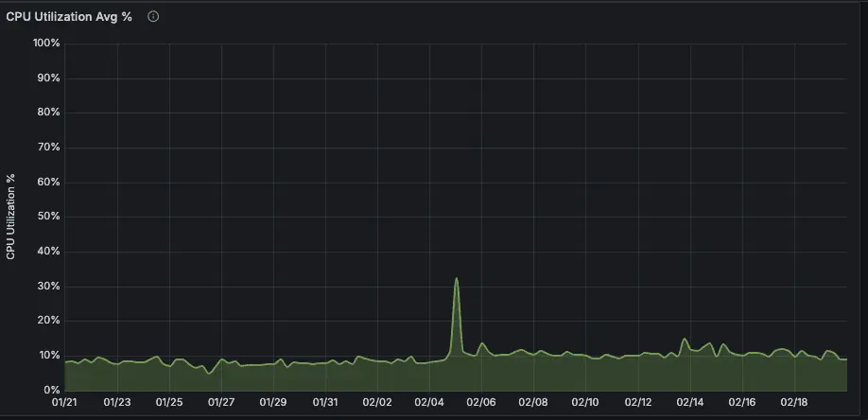Open the CPU Utilization Avg % panel title menu
Image resolution: width=868 pixels, height=420 pixels.
pyautogui.click(x=69, y=17)
